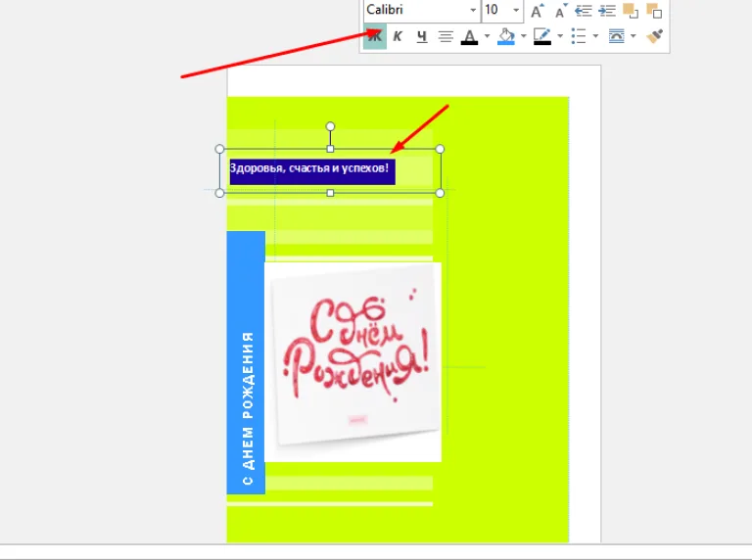
Task: Expand the text wrapping options arrow
Action: (x=634, y=36)
